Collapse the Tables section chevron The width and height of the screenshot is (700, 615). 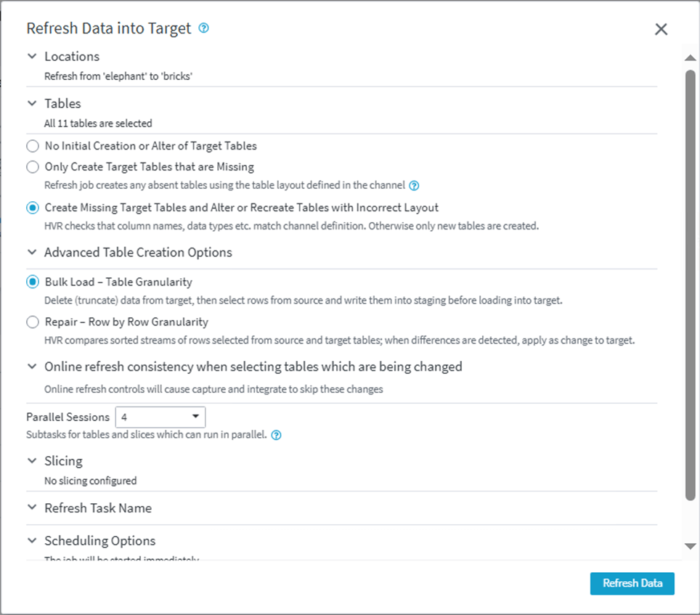[32, 103]
